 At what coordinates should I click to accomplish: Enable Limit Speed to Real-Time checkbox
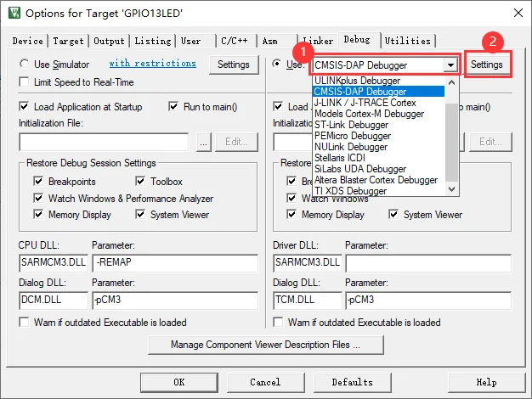(24, 82)
